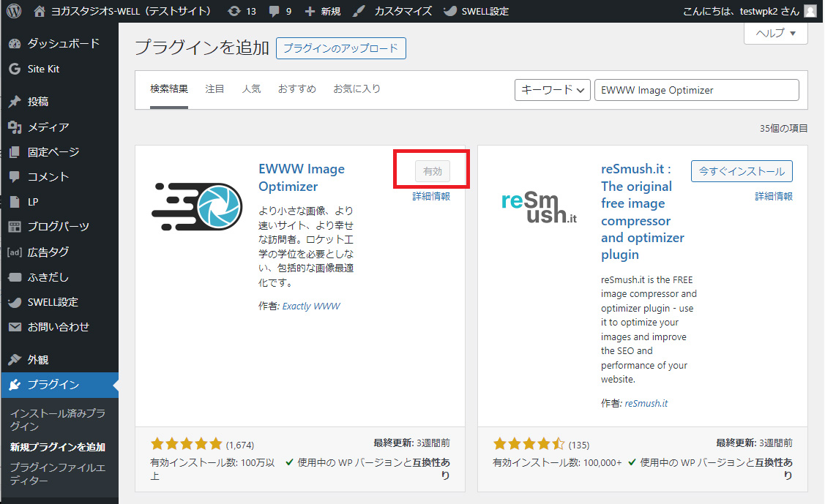Click the Site Kit G icon
The height and width of the screenshot is (504, 825).
15,69
